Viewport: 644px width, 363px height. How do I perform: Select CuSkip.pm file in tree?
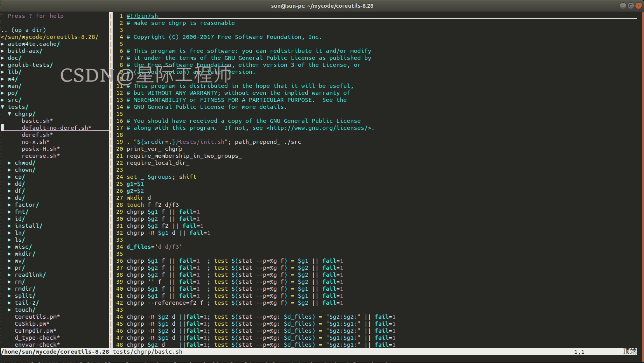click(32, 324)
